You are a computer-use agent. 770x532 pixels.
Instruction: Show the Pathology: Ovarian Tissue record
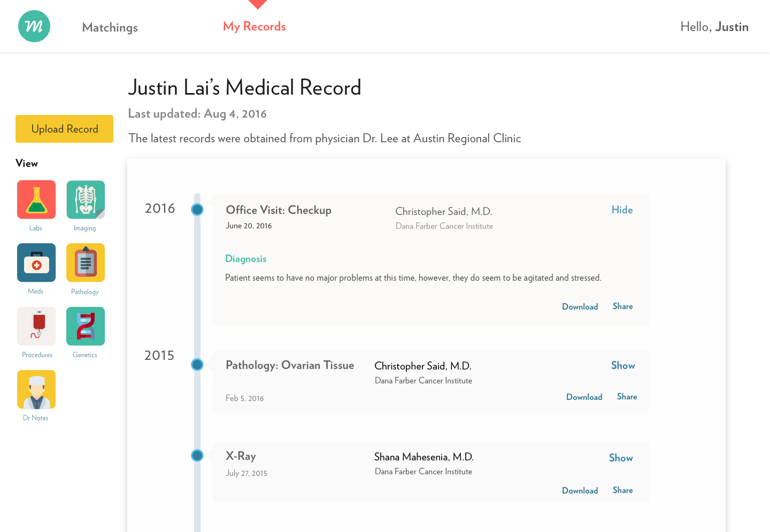pos(622,365)
